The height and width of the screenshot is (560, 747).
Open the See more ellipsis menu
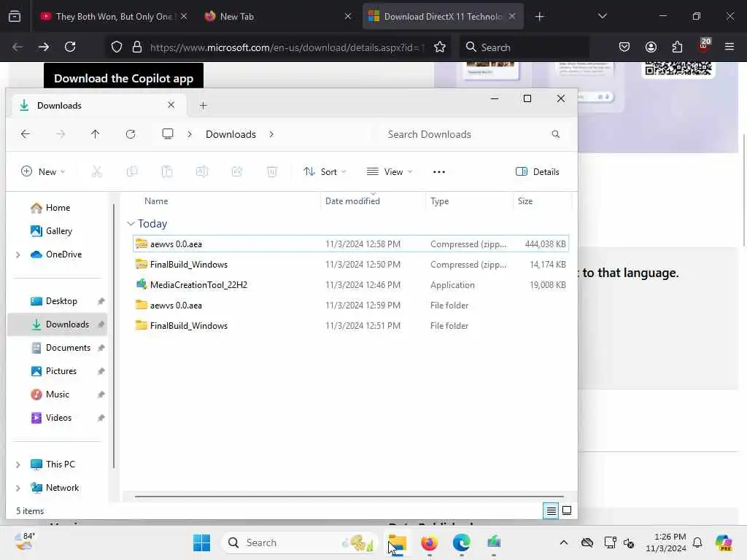pyautogui.click(x=438, y=172)
